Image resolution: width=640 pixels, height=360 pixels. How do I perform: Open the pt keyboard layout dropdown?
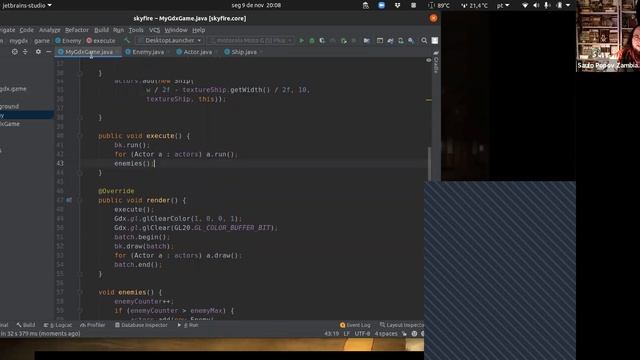tap(503, 5)
